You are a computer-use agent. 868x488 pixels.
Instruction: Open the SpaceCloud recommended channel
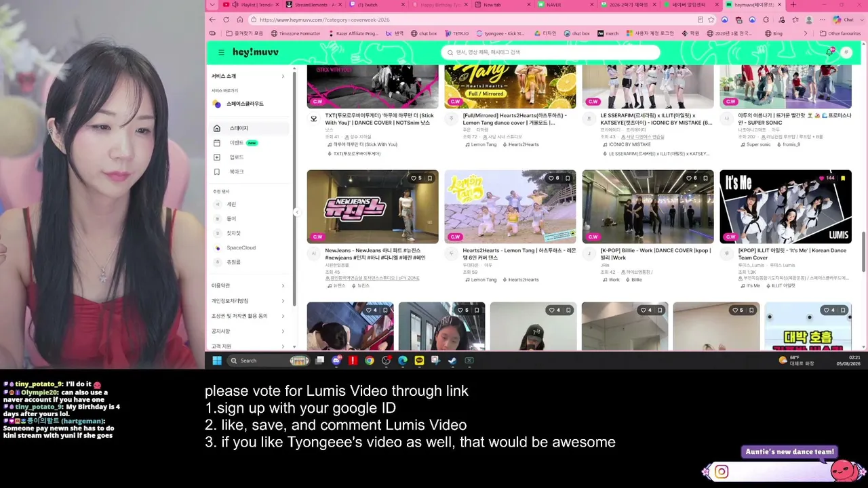[236, 248]
